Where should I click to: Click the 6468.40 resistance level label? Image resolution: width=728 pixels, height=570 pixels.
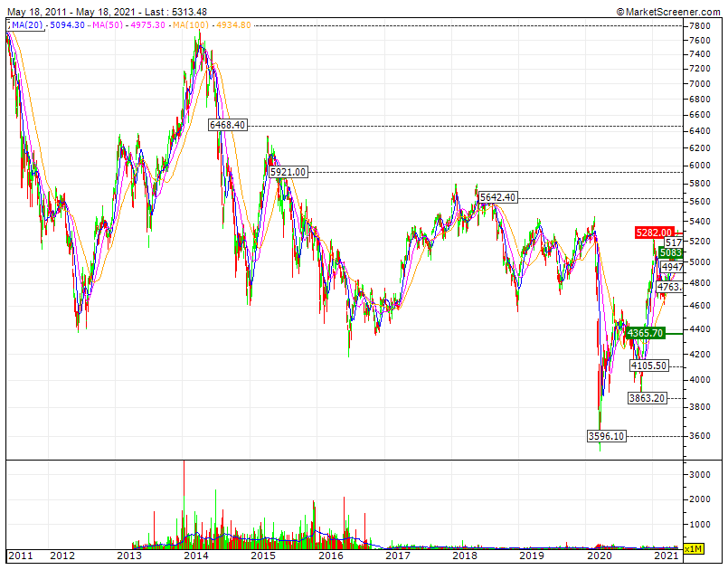pyautogui.click(x=228, y=125)
